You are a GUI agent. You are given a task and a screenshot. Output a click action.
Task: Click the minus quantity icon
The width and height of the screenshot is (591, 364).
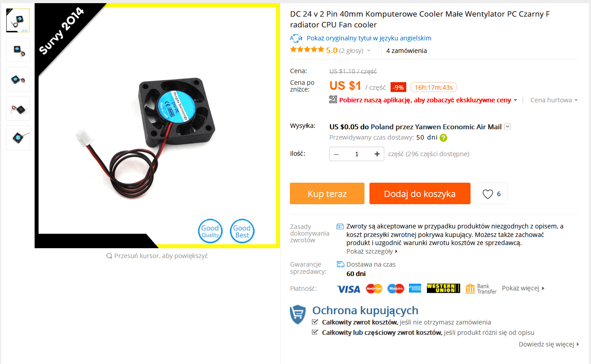tap(336, 154)
